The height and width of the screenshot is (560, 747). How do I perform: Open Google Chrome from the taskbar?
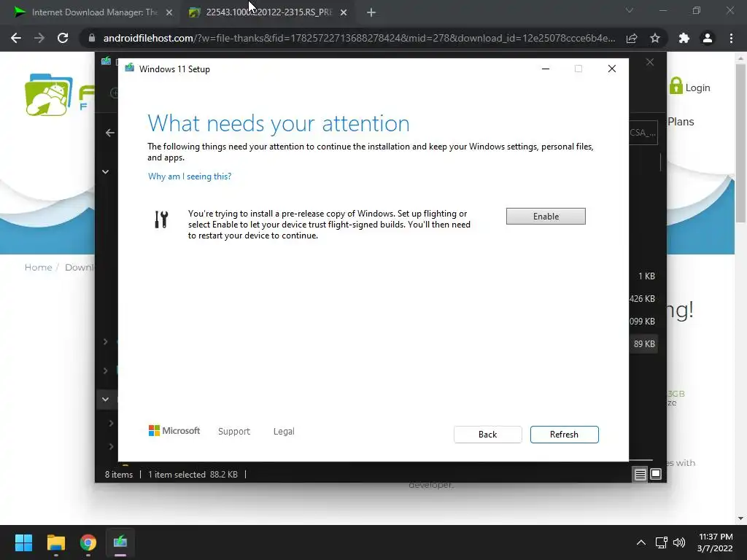pos(88,542)
